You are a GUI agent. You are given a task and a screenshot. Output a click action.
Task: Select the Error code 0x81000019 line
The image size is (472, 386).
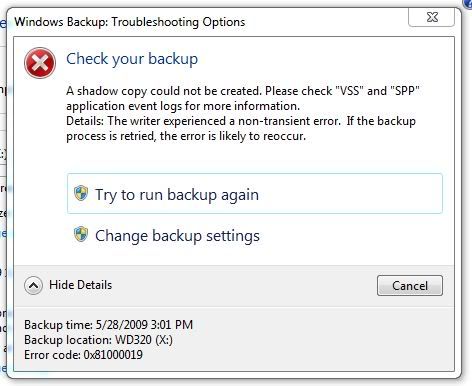click(83, 355)
